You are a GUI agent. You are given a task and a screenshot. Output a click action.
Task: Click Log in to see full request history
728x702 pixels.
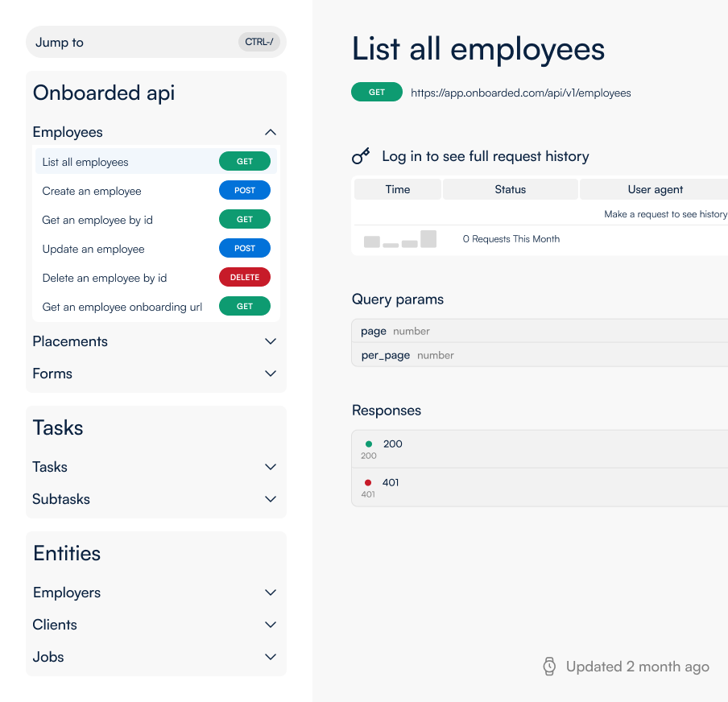click(x=485, y=156)
